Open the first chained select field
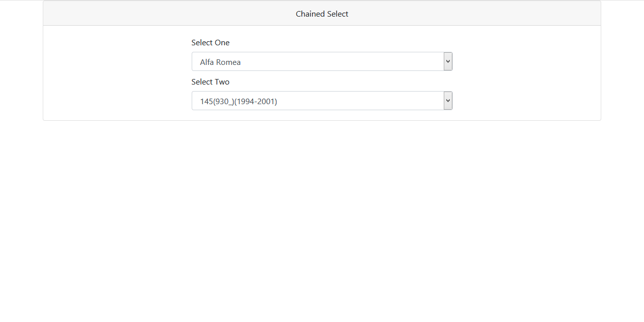The height and width of the screenshot is (322, 644). click(322, 61)
